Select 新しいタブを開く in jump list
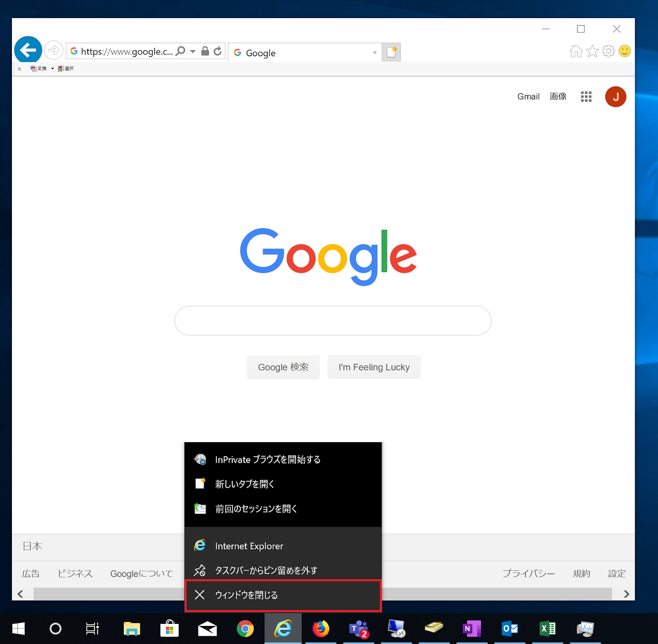Viewport: 658px width, 644px height. coord(283,484)
